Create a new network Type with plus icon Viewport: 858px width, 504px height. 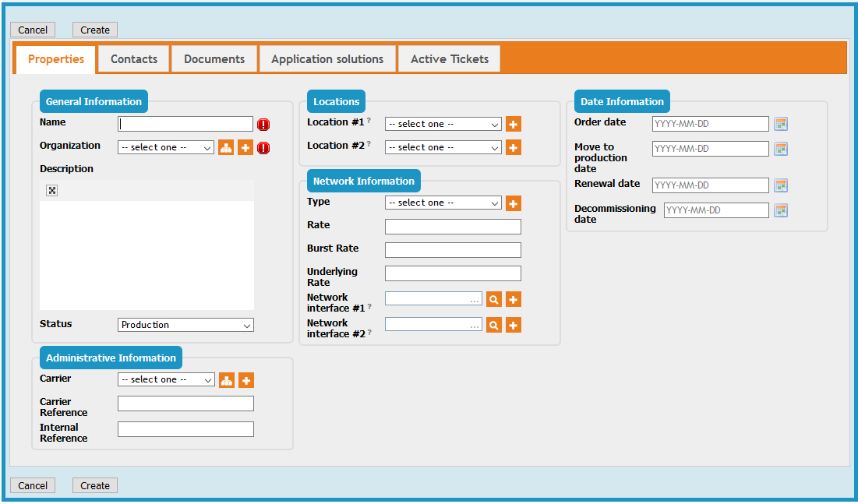(514, 203)
